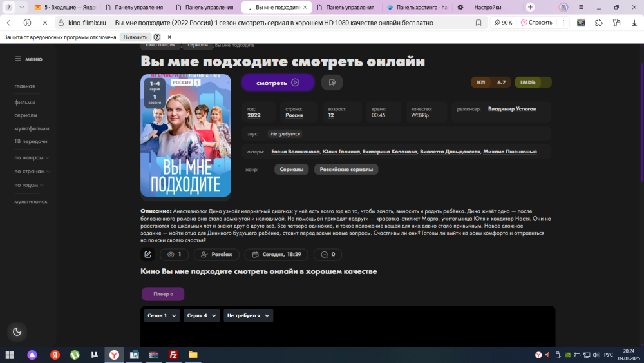Expand the "по жанрам" sidebar section
The height and width of the screenshot is (363, 644).
[32, 157]
